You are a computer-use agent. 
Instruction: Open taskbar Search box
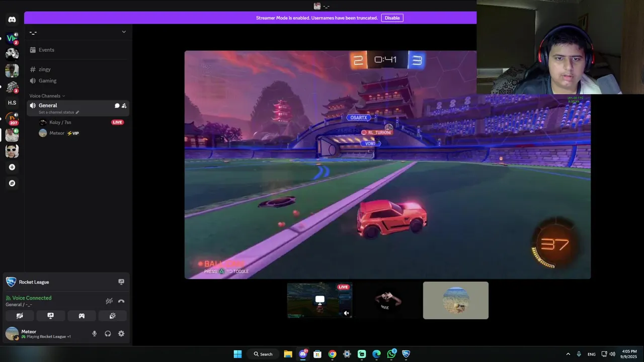pyautogui.click(x=263, y=354)
